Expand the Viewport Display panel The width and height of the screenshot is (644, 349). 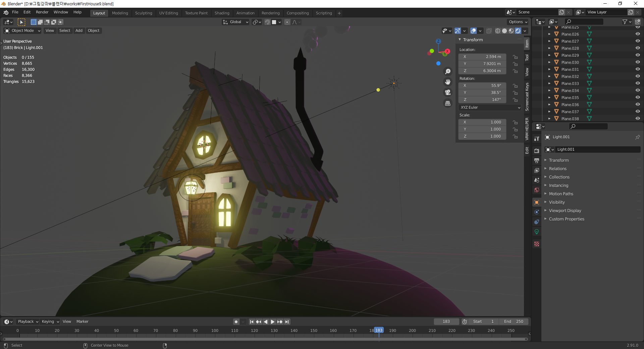565,211
